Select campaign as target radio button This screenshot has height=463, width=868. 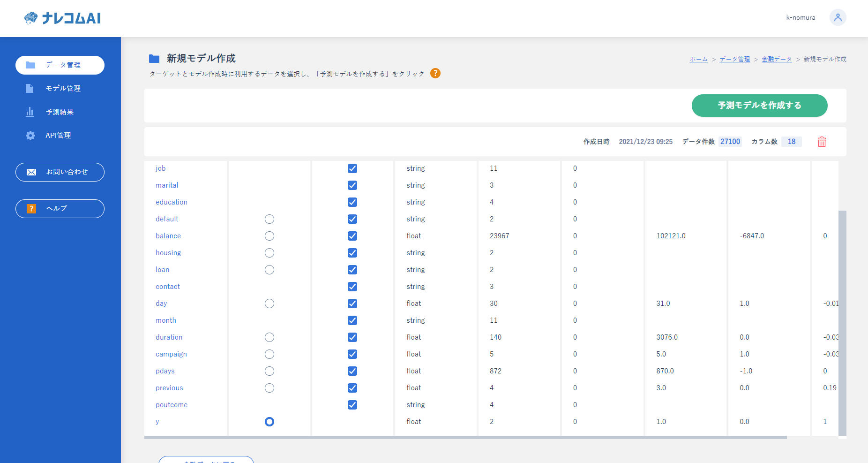pyautogui.click(x=269, y=354)
